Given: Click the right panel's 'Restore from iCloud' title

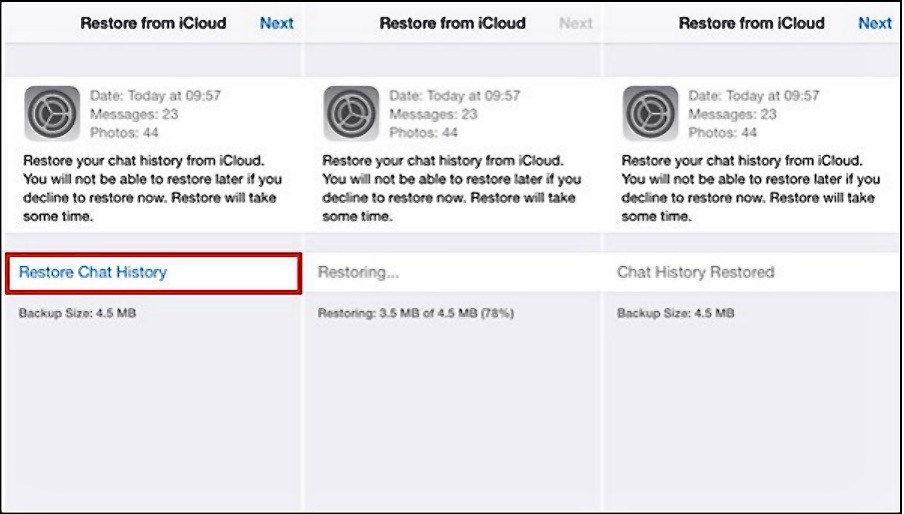Looking at the screenshot, I should (752, 23).
